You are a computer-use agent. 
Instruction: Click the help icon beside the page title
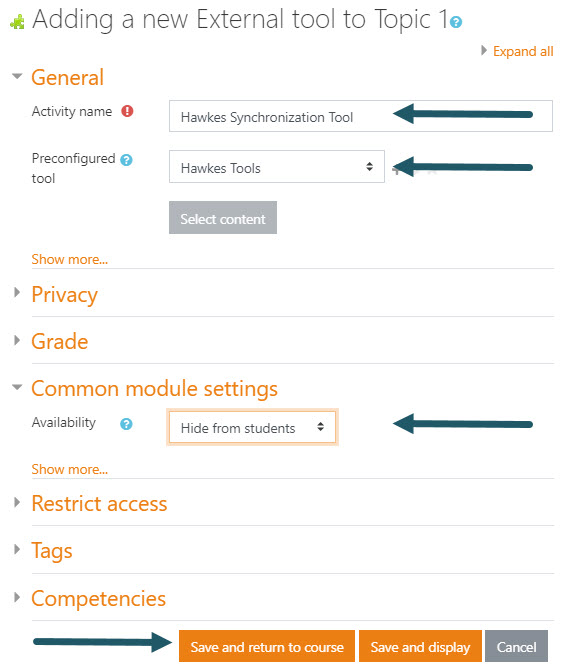[x=456, y=22]
